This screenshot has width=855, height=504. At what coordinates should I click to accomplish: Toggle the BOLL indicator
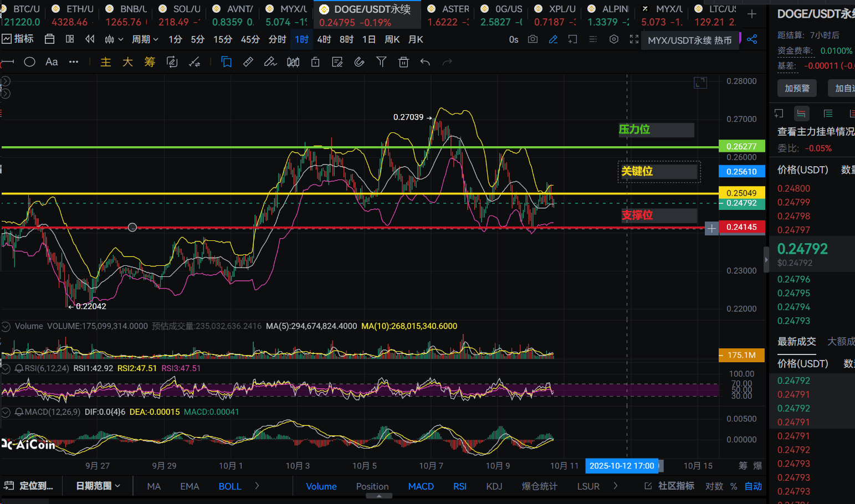tap(229, 486)
